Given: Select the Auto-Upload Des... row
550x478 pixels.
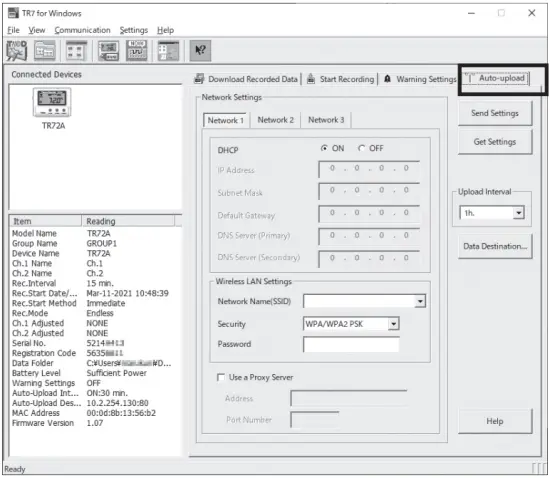Looking at the screenshot, I should pyautogui.click(x=95, y=403).
